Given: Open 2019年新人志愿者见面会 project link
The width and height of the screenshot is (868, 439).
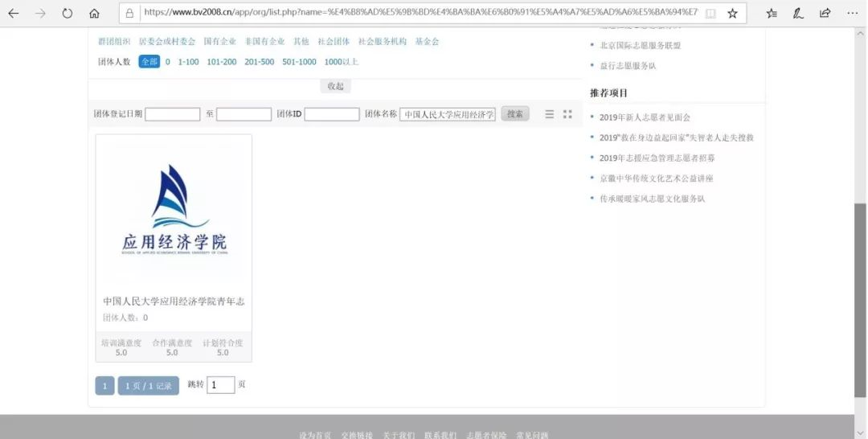Looking at the screenshot, I should point(645,117).
